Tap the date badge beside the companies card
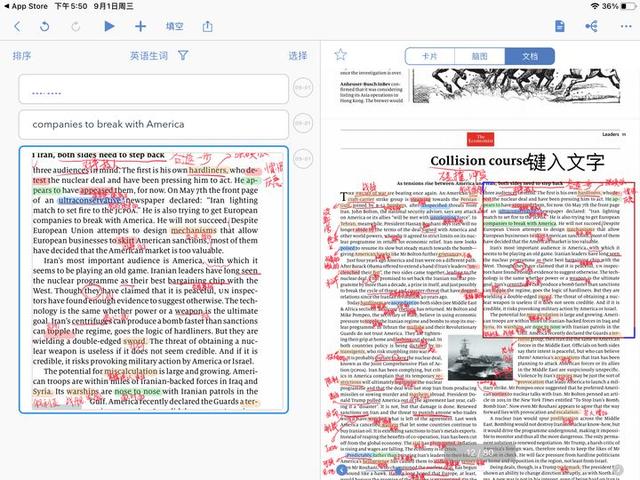This screenshot has height=480, width=640. pos(303,123)
